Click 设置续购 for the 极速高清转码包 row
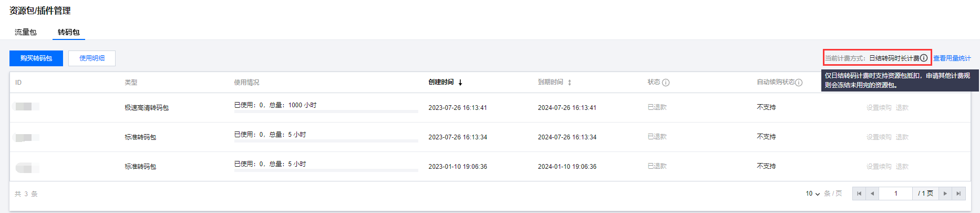This screenshot has width=980, height=213. [x=879, y=107]
